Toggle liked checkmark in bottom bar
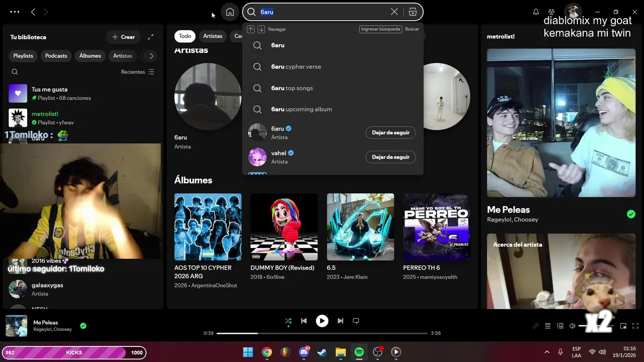644x362 pixels. (x=83, y=326)
